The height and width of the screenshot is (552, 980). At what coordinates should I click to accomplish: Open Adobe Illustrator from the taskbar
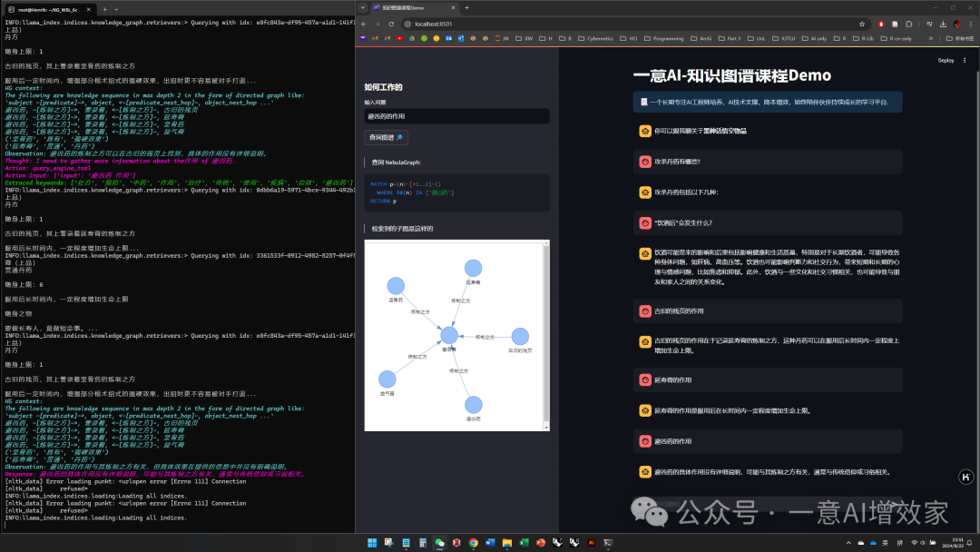point(592,543)
